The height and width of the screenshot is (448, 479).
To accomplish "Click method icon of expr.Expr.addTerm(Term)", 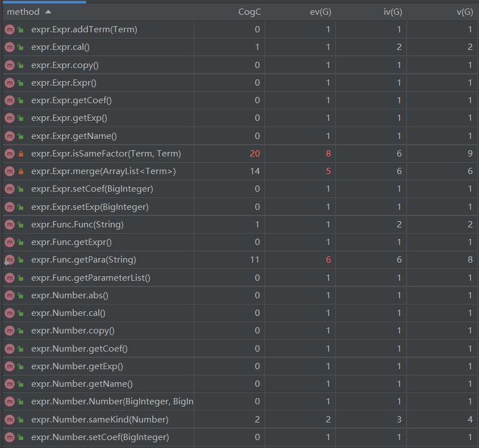I will (10, 29).
